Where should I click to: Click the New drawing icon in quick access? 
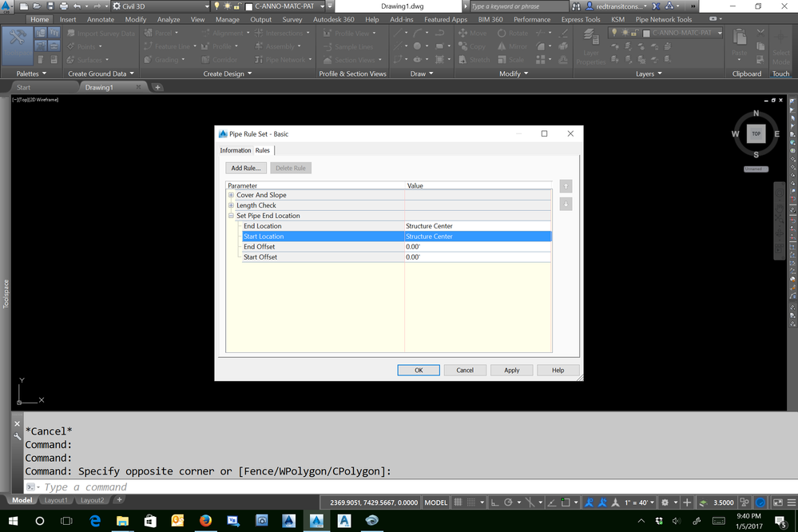pos(24,6)
